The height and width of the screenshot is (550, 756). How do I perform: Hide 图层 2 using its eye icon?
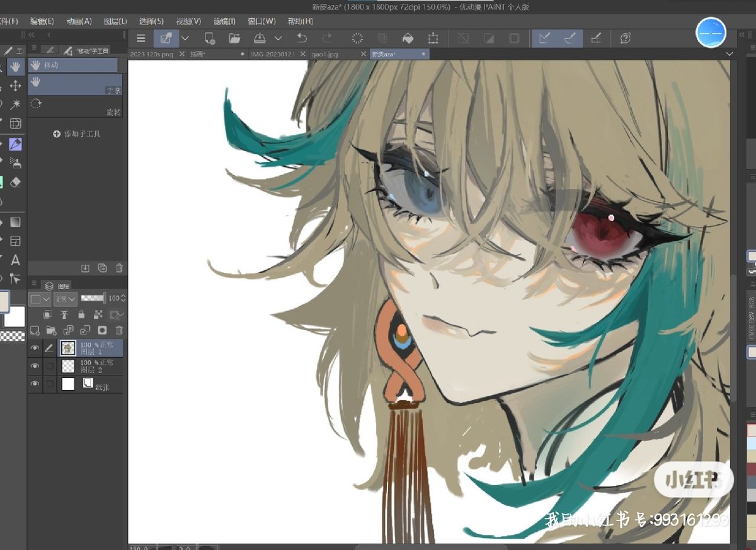35,366
